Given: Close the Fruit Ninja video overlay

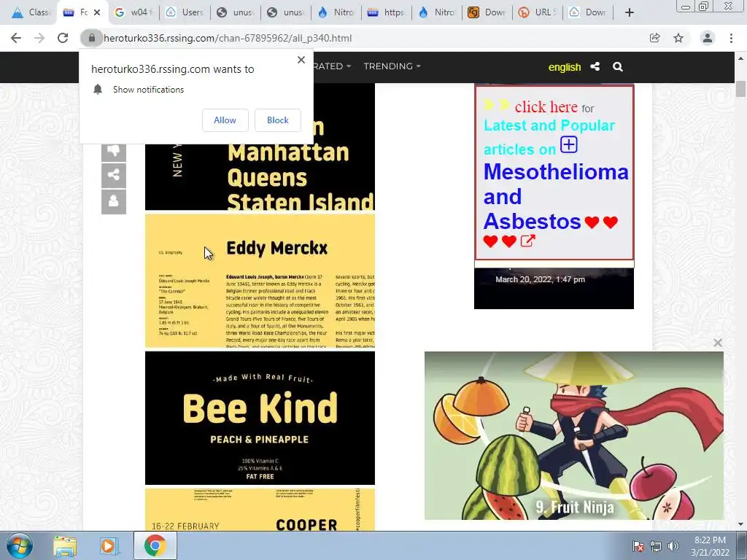Looking at the screenshot, I should point(718,343).
